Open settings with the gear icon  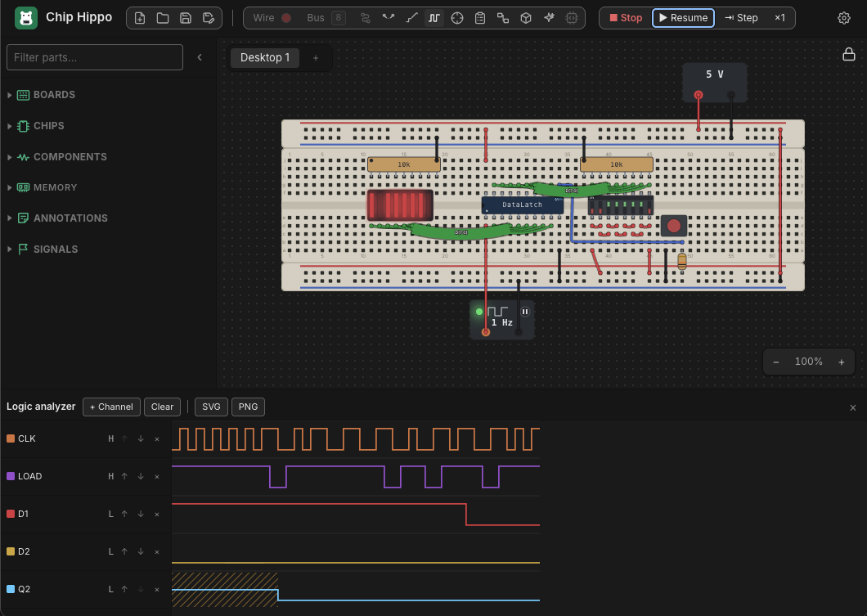point(844,18)
